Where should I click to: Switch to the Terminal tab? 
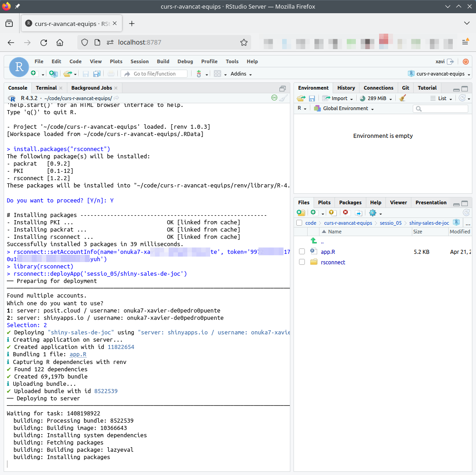click(x=46, y=88)
